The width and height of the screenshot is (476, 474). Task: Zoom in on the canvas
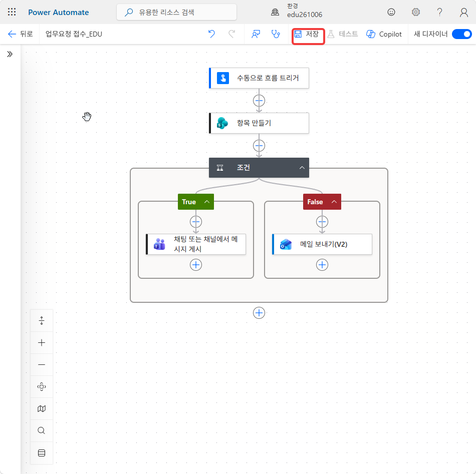(42, 343)
